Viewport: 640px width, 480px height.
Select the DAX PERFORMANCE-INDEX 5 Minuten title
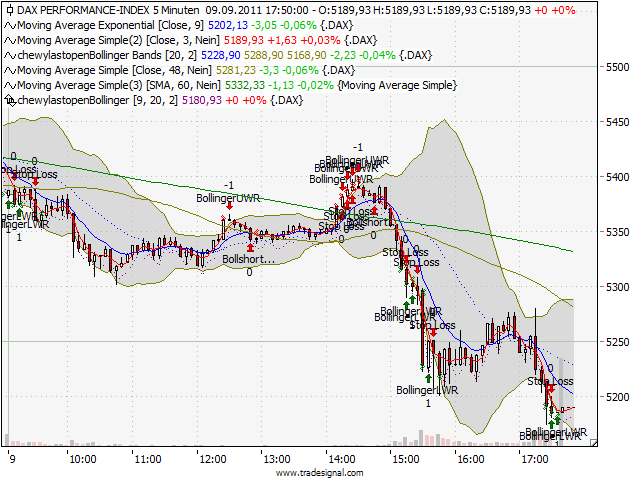coord(109,10)
